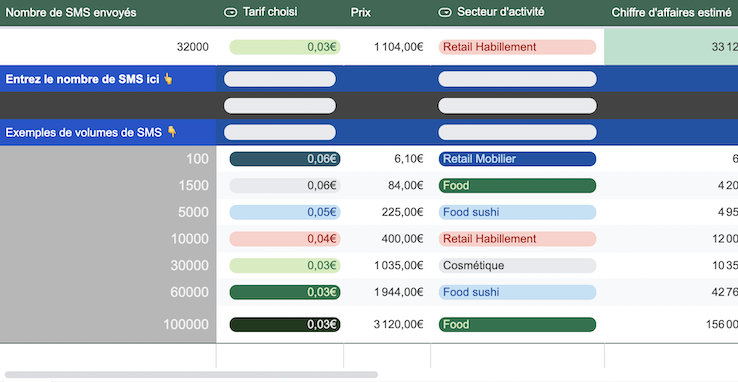Image resolution: width=738 pixels, height=382 pixels.
Task: Open the Food sushi chip for 60000 SMS
Action: pyautogui.click(x=517, y=292)
